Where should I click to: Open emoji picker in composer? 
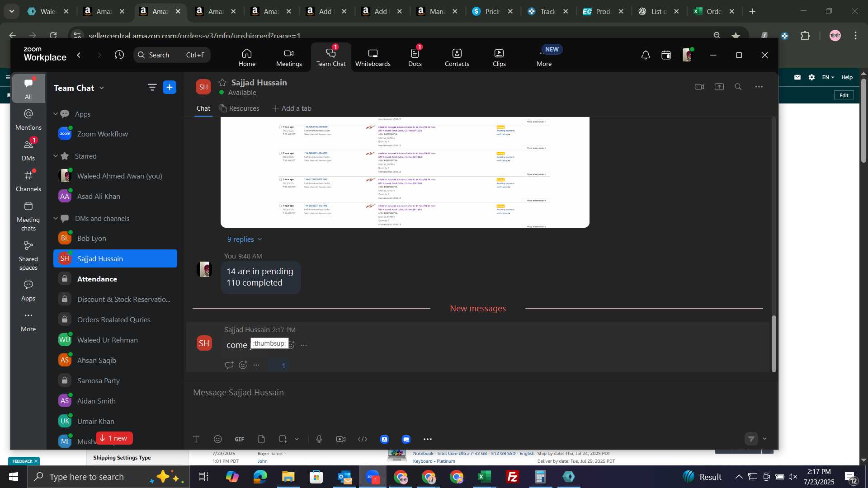(x=218, y=439)
